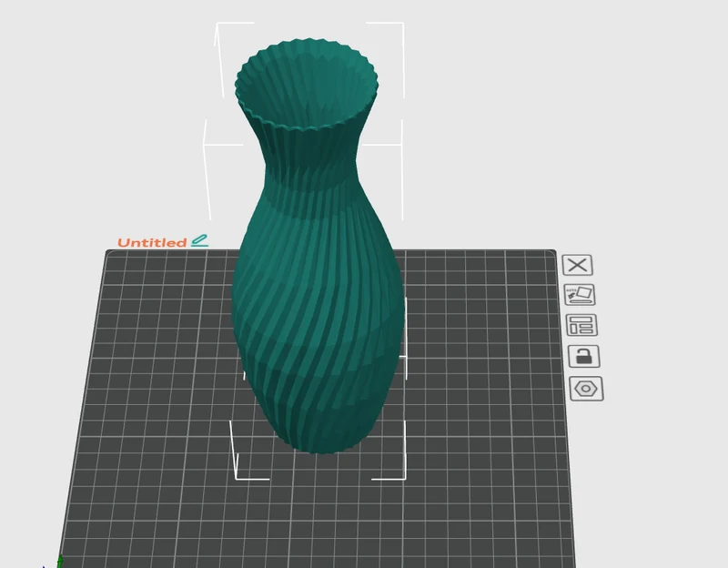Open plate settings hexagon icon
This screenshot has height=568, width=728.
pyautogui.click(x=586, y=389)
